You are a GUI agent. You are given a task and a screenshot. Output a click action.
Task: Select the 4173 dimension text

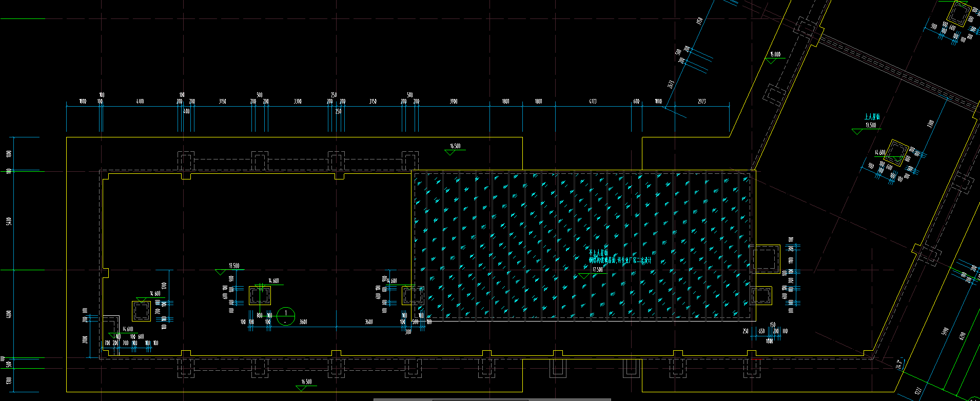pos(593,102)
